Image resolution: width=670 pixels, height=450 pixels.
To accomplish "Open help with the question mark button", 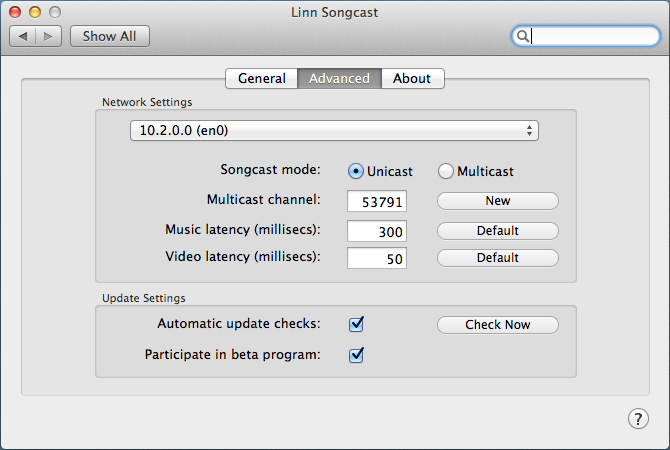I will [638, 419].
